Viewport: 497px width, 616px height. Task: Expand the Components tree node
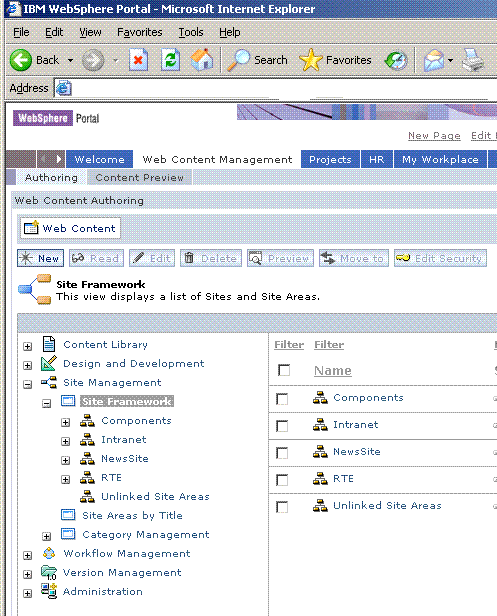(66, 422)
